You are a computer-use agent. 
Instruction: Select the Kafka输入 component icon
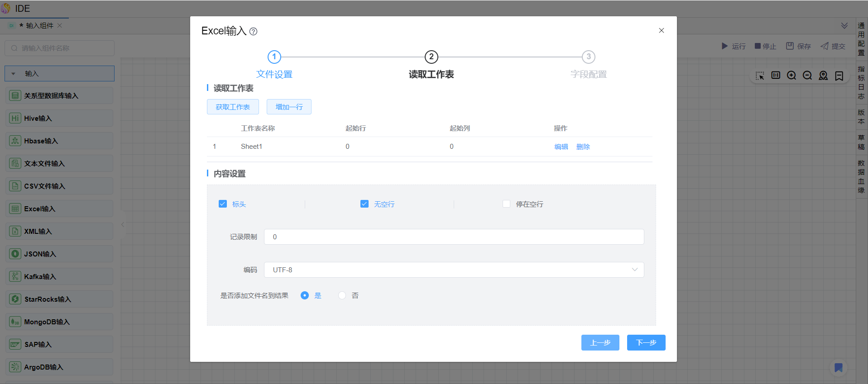[15, 276]
